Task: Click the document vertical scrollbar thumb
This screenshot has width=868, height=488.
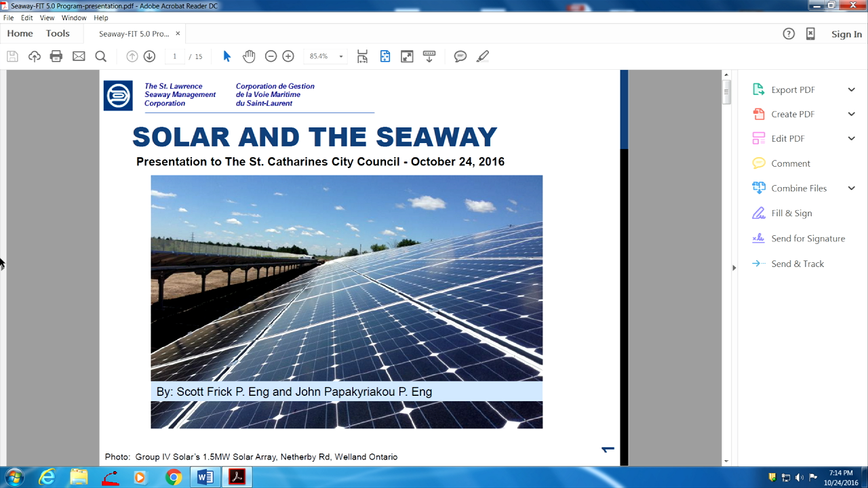Action: [726, 91]
